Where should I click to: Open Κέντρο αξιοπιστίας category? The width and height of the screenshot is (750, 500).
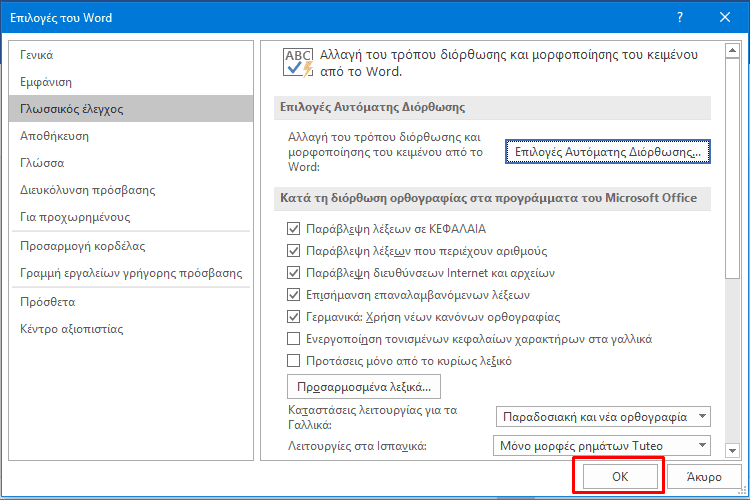coord(131,329)
